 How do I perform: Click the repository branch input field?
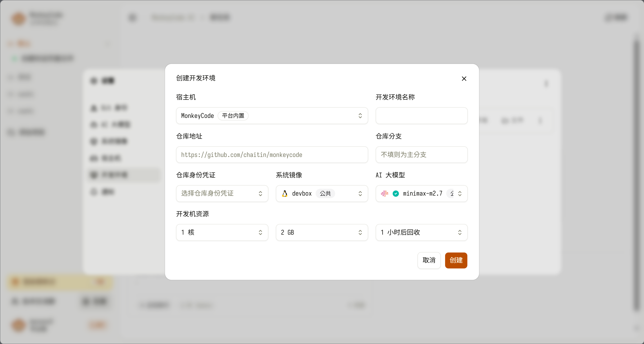[421, 155]
